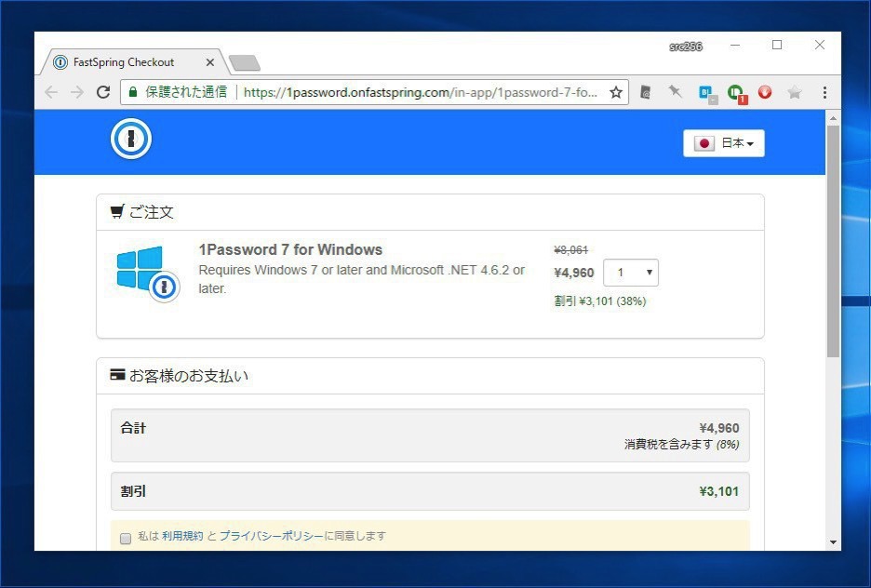Click the 割引 ¥3,101 (38%) text
The image size is (871, 588).
point(600,301)
